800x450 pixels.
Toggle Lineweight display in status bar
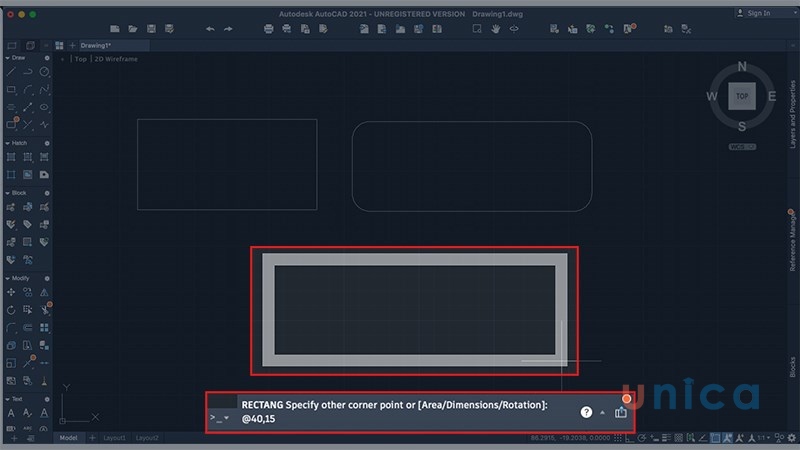click(666, 438)
